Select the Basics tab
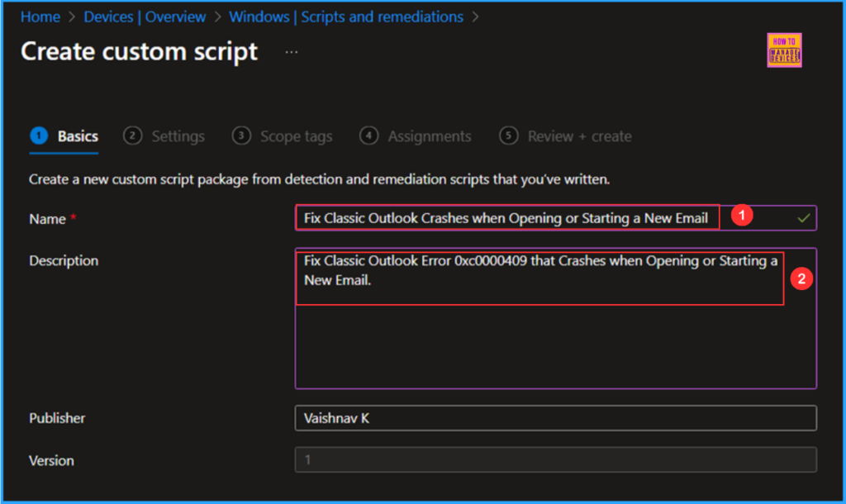Screen dimensions: 846x504 [x=64, y=136]
